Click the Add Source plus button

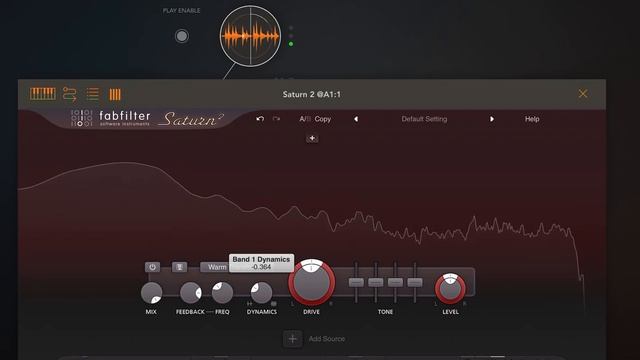(x=293, y=339)
